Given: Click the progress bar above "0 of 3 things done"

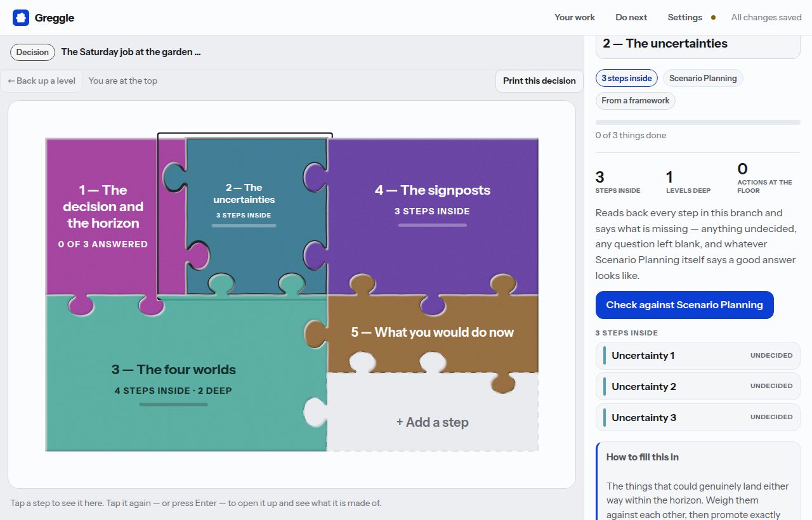Looking at the screenshot, I should pyautogui.click(x=698, y=122).
